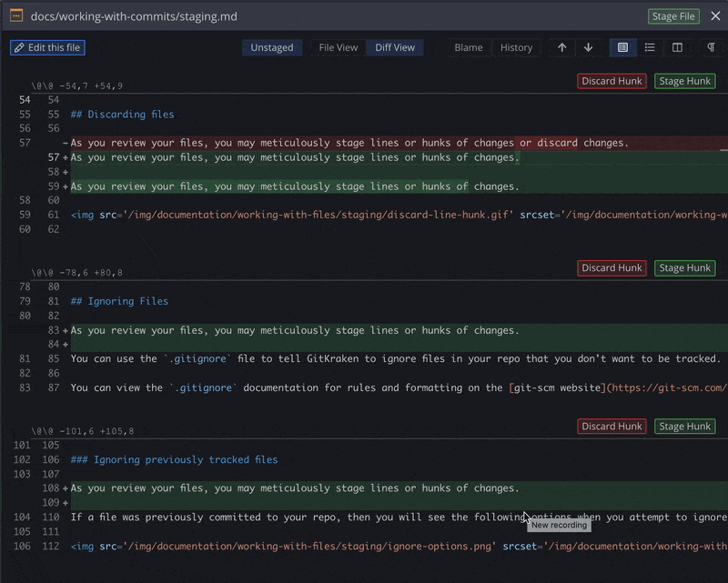Discard the first hunk of changes
Screen dimensions: 728x583
[611, 80]
